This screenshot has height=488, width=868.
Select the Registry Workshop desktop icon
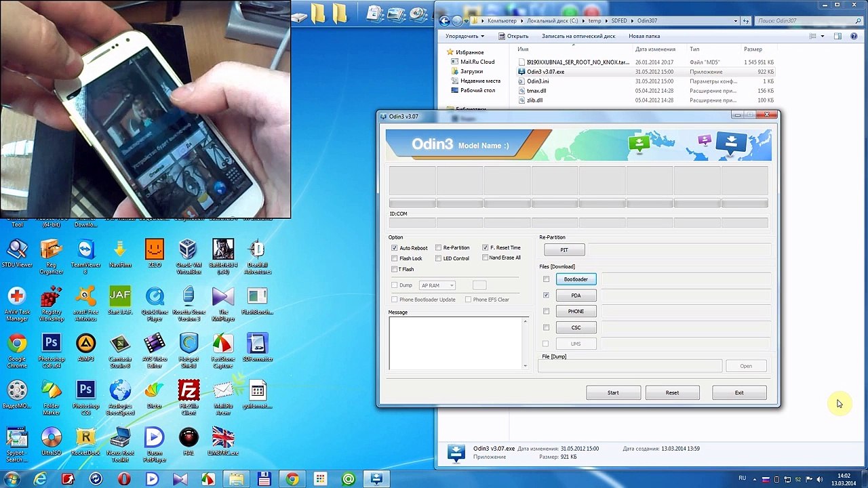(x=52, y=303)
